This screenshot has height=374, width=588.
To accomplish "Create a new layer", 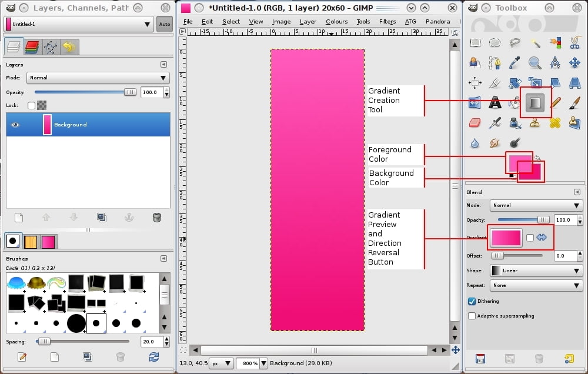I will [x=18, y=217].
